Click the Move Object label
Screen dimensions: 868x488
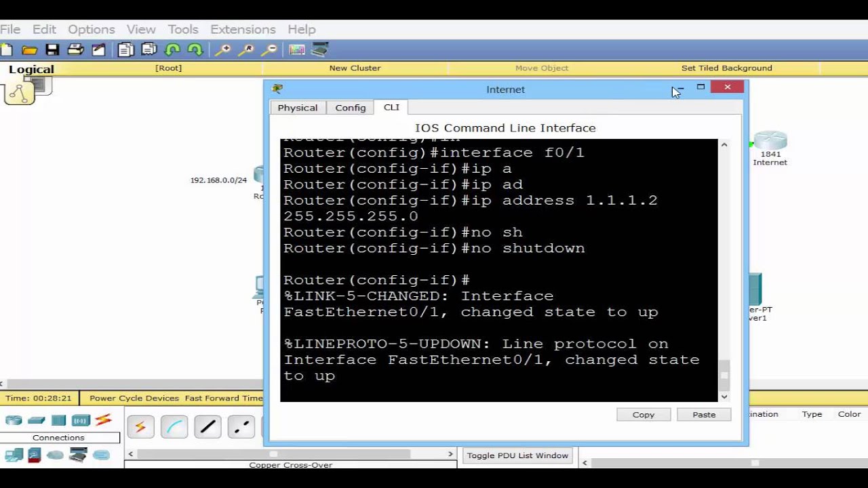[542, 68]
